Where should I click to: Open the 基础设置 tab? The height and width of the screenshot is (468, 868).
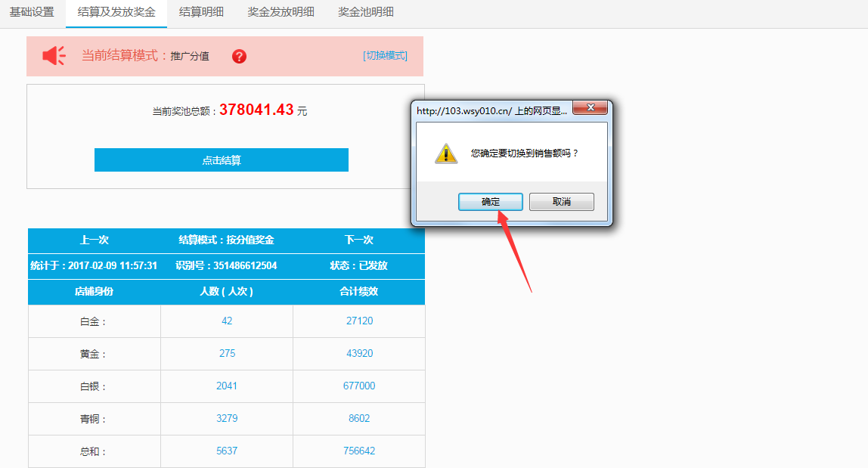32,12
